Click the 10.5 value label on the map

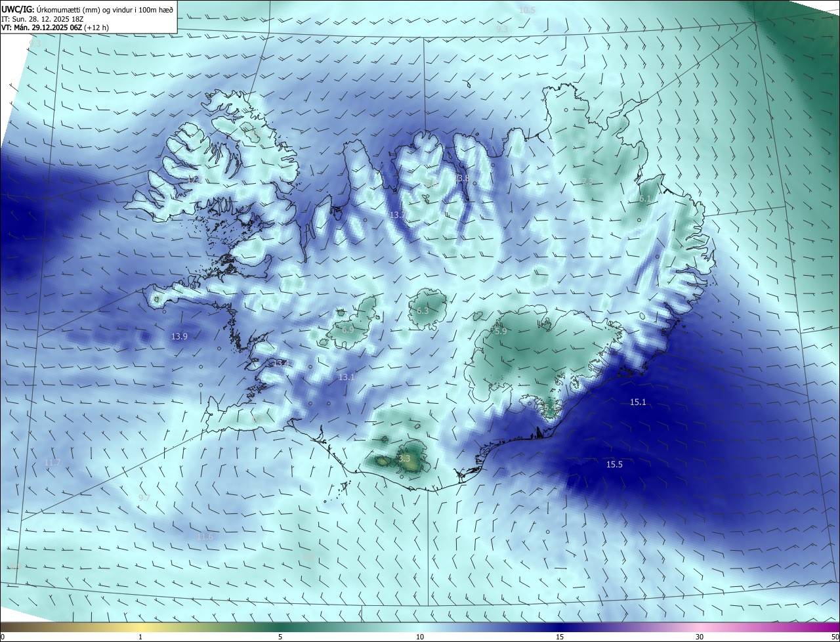[527, 10]
